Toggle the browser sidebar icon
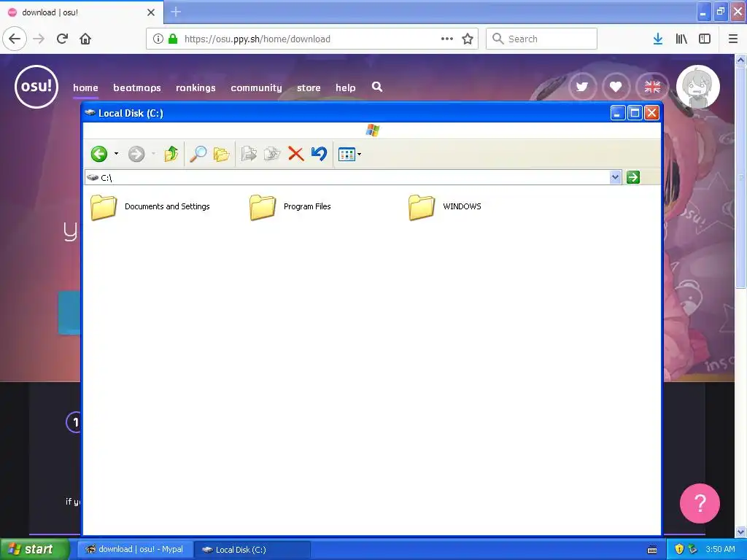The width and height of the screenshot is (747, 560). click(705, 39)
